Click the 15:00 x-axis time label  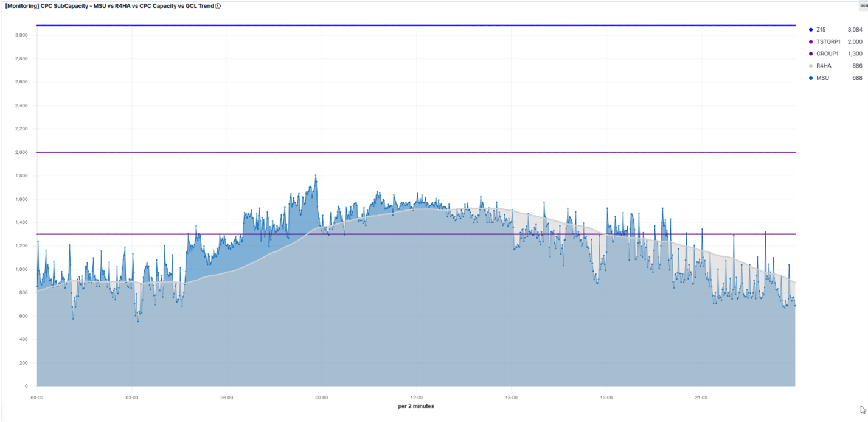click(512, 398)
